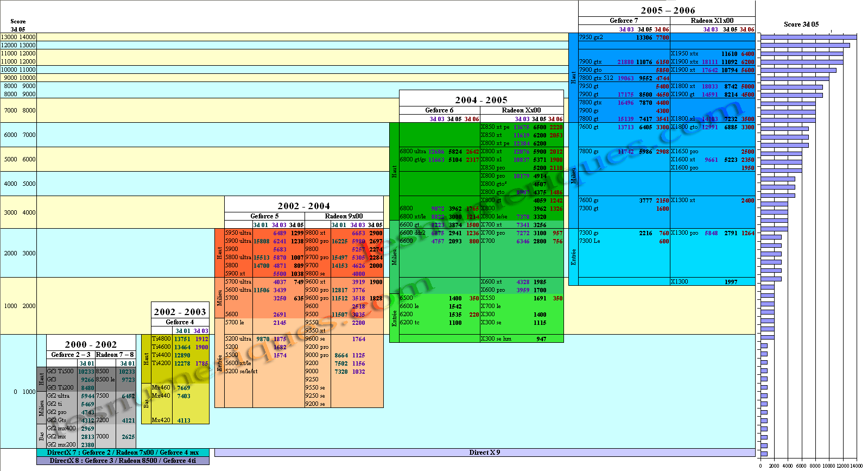Click the "2002 - 2004" period heading
868x471 pixels.
coord(303,206)
